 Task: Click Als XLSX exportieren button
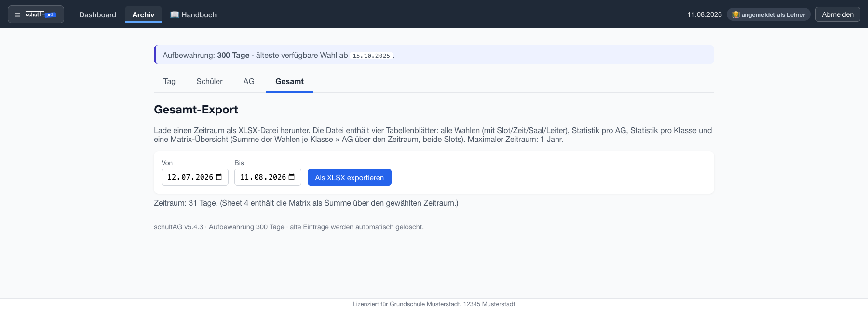tap(350, 177)
